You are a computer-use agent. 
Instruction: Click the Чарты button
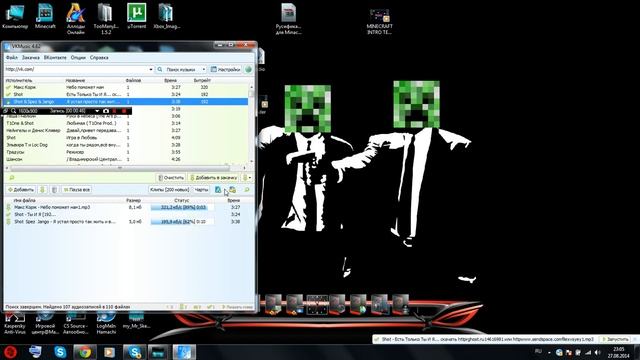(201, 190)
